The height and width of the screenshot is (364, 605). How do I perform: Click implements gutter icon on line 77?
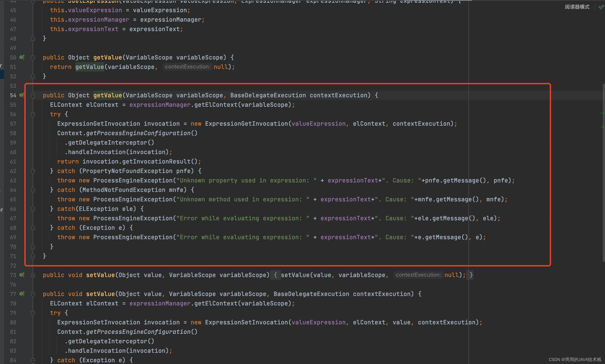(22, 294)
